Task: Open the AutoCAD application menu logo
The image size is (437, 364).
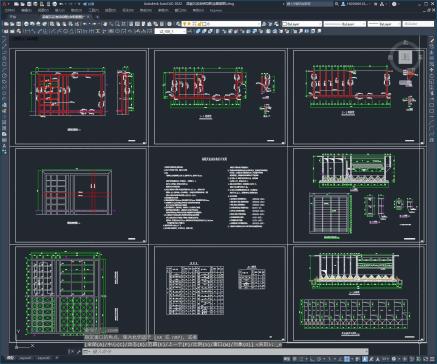Action: click(x=5, y=4)
